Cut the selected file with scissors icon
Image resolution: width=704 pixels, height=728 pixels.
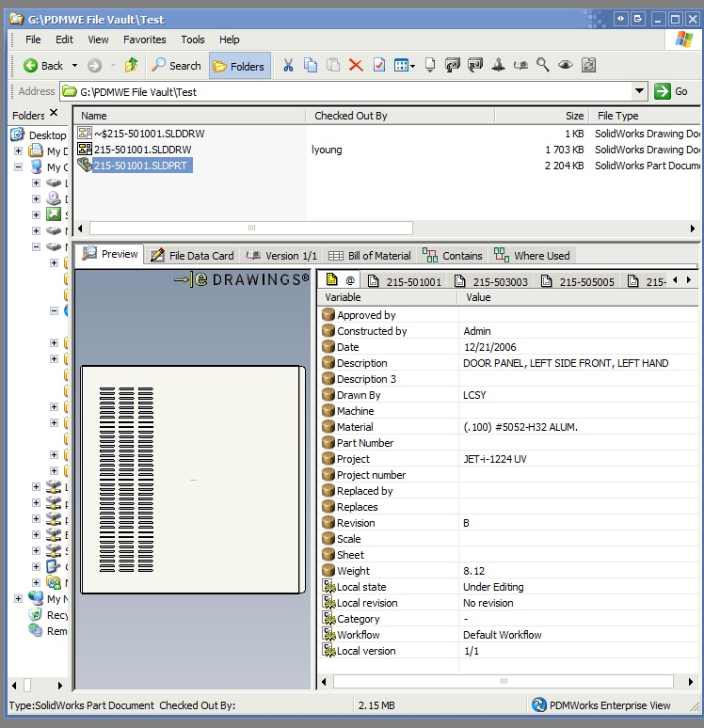coord(288,66)
